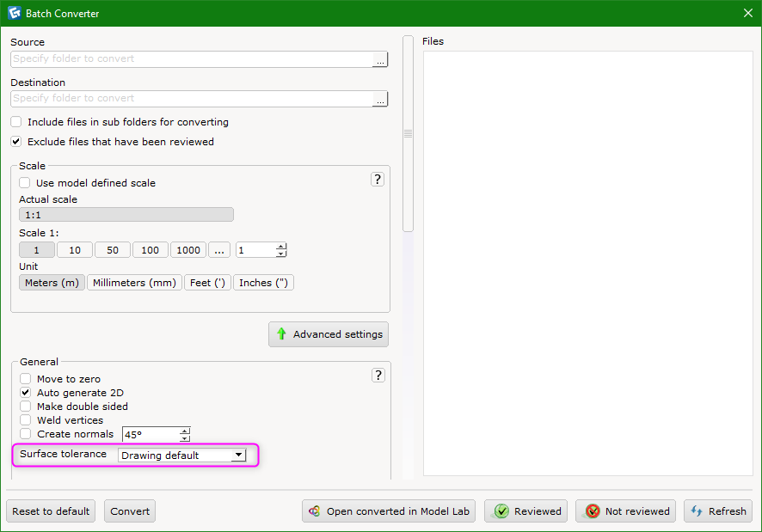Click the Reset to default button

(51, 511)
